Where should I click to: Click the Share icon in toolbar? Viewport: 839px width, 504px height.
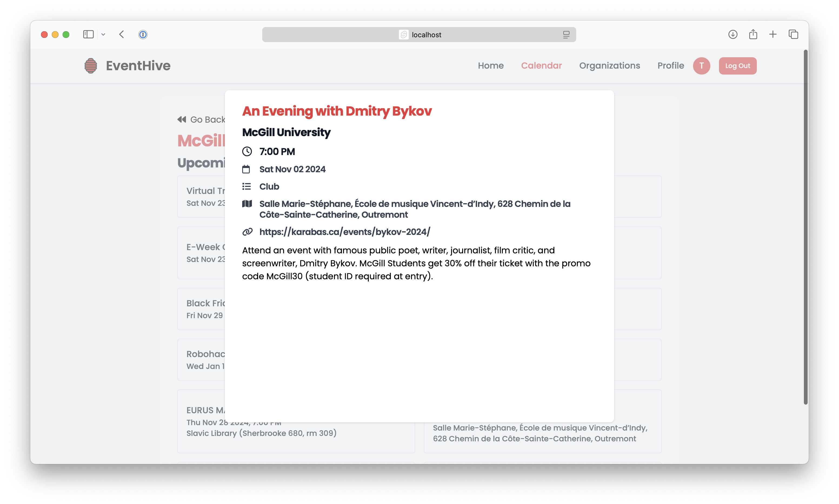click(753, 35)
